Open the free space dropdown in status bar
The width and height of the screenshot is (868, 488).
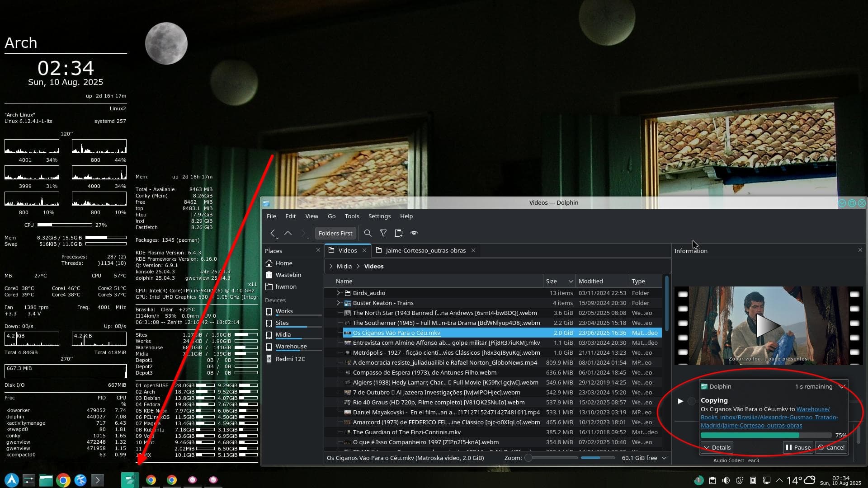(664, 458)
